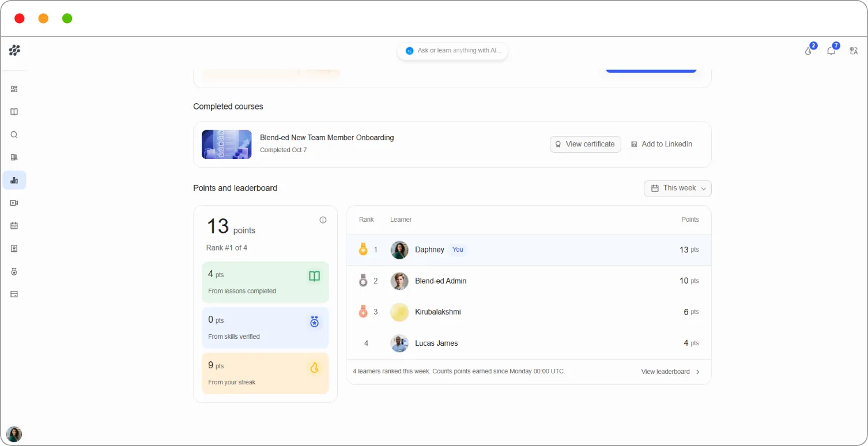Click the app logo in the sidebar
The height and width of the screenshot is (446, 868).
coord(14,51)
